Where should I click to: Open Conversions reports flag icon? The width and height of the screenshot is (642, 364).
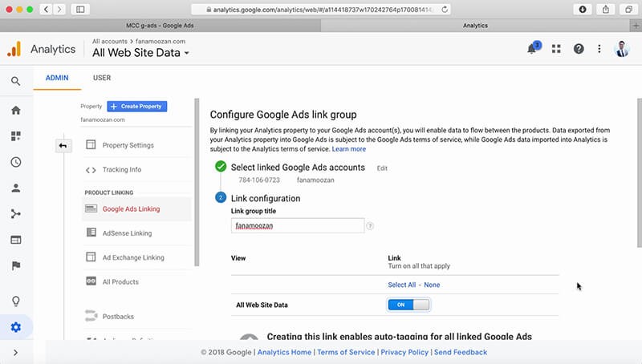(x=15, y=266)
